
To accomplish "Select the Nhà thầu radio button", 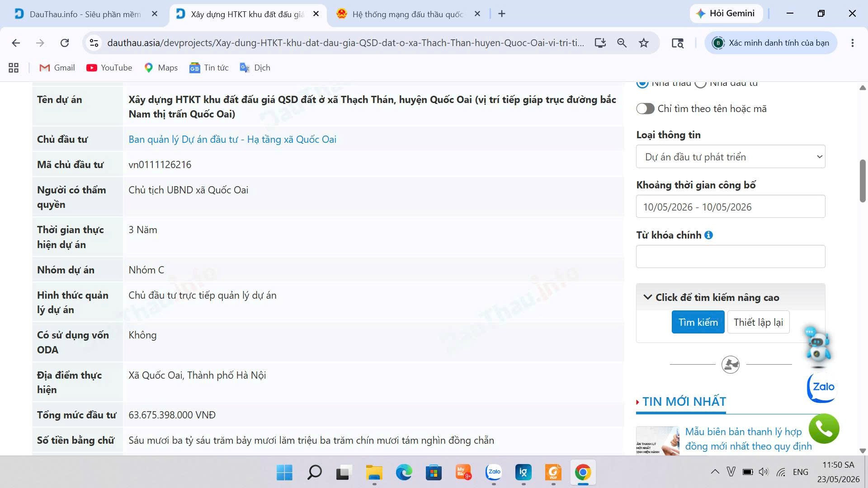I will [642, 83].
